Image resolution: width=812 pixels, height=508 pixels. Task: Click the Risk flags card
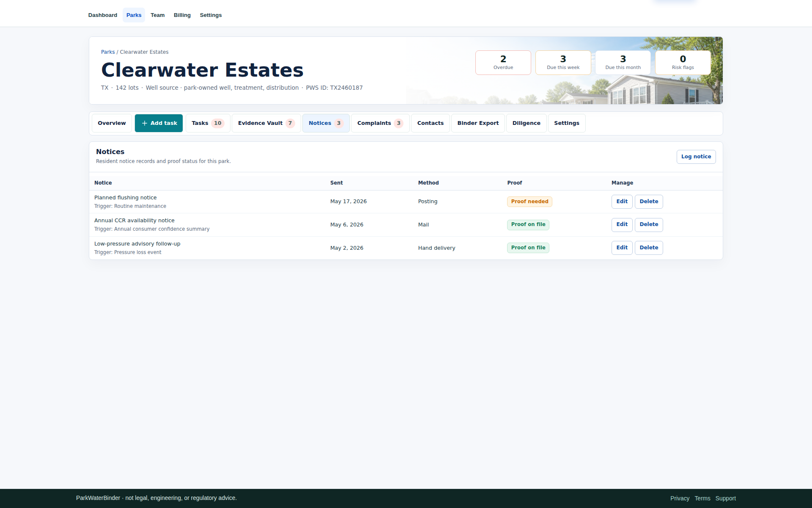[x=683, y=63]
